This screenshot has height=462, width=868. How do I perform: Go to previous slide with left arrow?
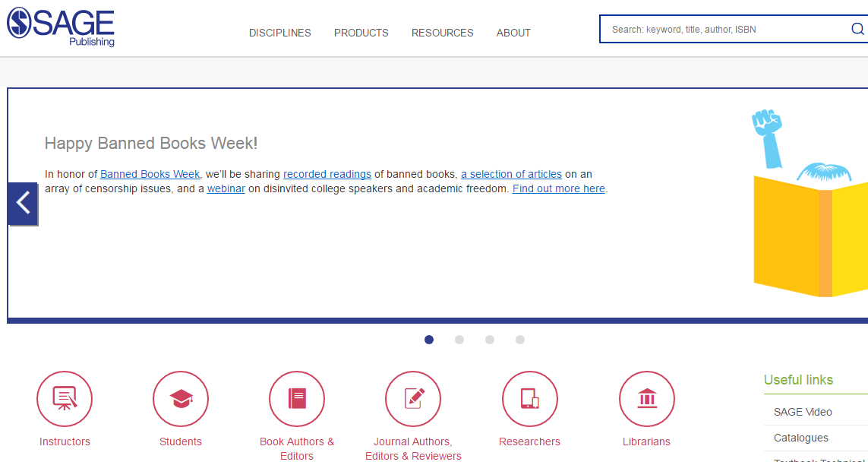pyautogui.click(x=23, y=204)
